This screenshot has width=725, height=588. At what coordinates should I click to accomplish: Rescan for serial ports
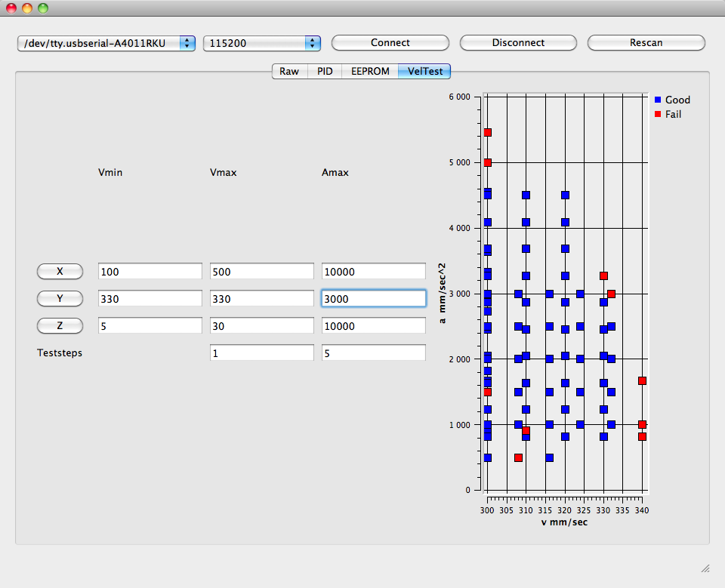(646, 43)
